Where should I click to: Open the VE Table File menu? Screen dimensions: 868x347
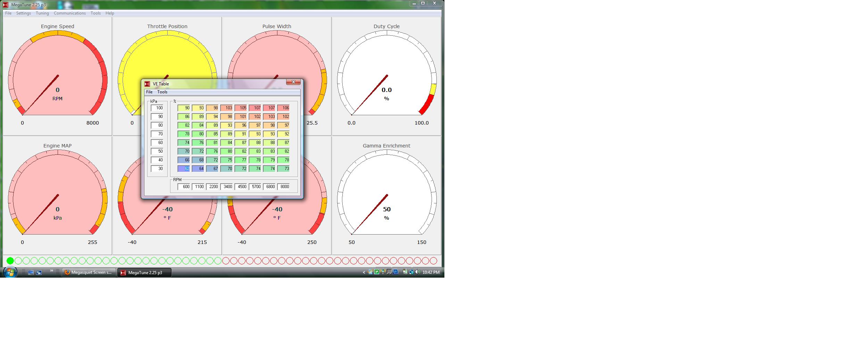(149, 92)
